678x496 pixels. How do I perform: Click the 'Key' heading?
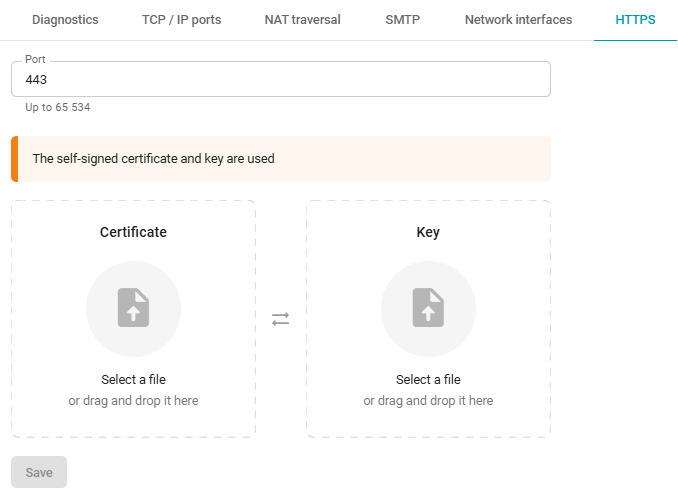[x=428, y=232]
